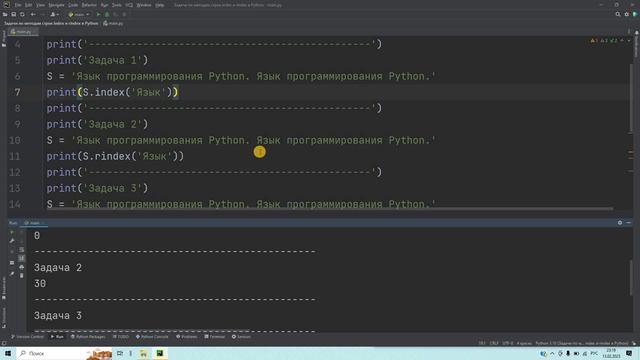
Task: Open File Explorer on the taskbar
Action: point(143,353)
